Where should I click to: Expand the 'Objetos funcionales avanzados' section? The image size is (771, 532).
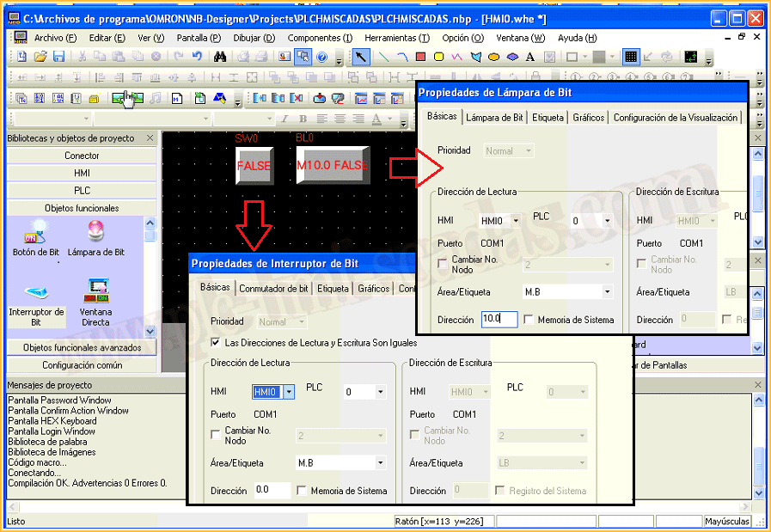click(x=83, y=347)
